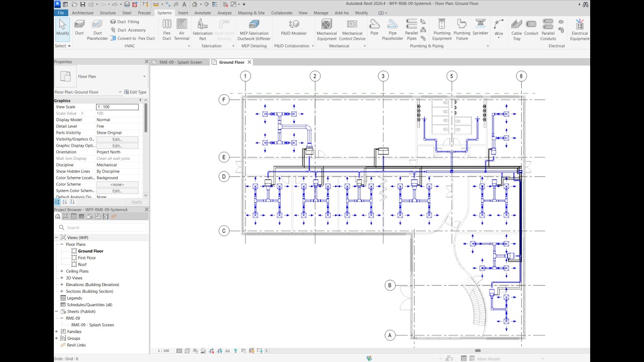
Task: Launch the P&ID Modeler
Action: [x=294, y=27]
